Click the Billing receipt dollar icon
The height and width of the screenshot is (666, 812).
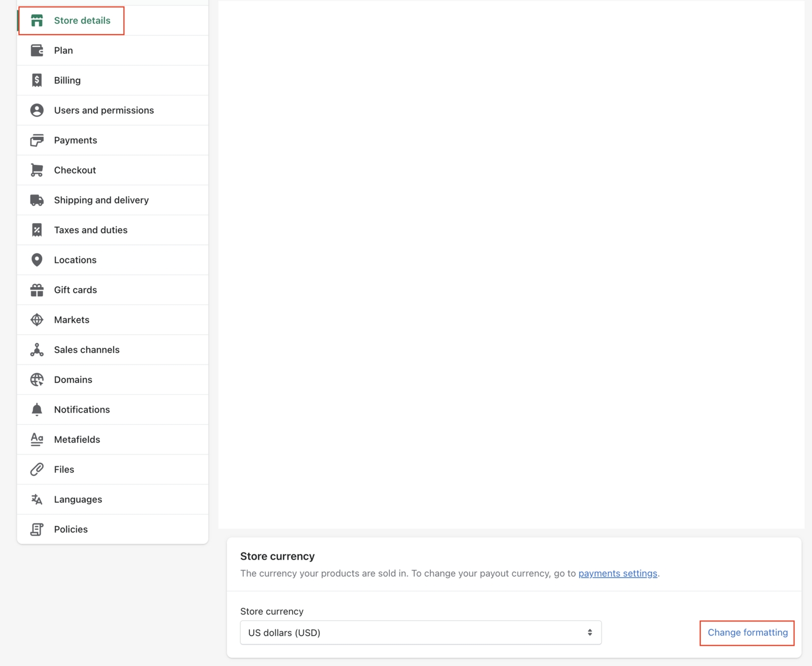(x=37, y=80)
